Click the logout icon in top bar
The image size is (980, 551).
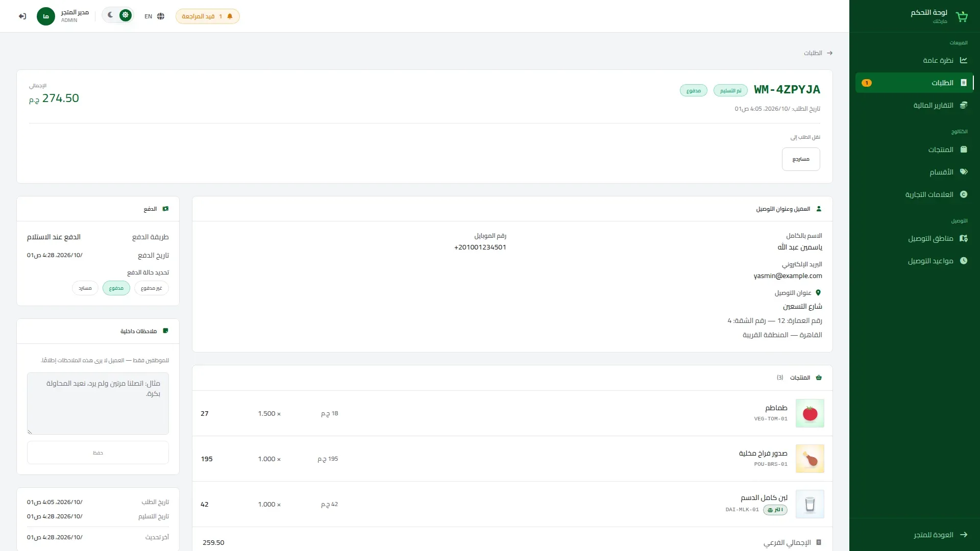click(22, 16)
